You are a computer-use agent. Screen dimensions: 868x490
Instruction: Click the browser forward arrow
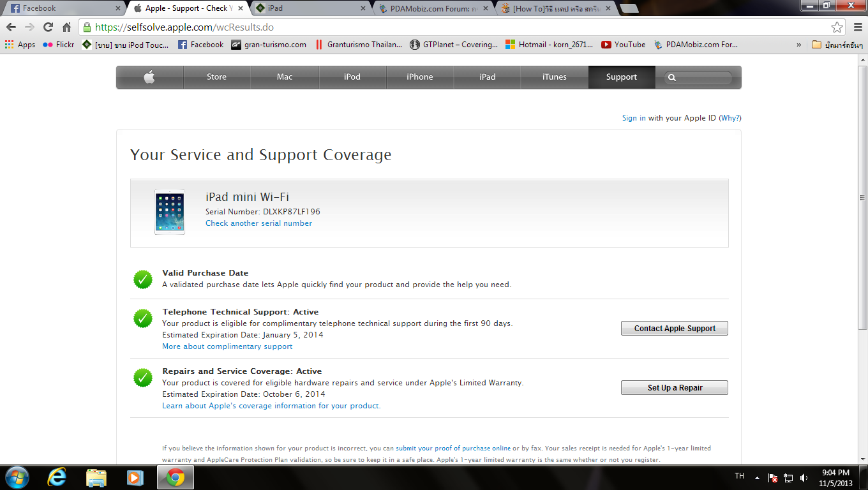click(x=29, y=27)
